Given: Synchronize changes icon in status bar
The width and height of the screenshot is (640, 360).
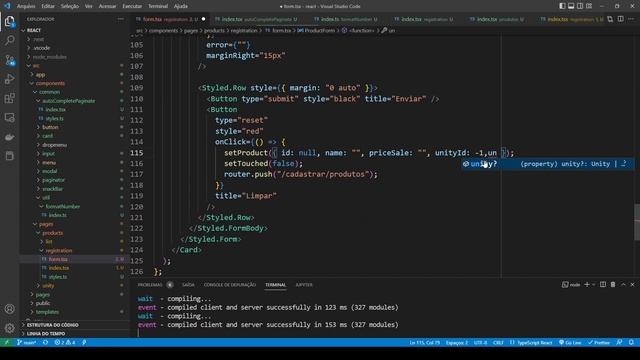Looking at the screenshot, I should tap(45, 342).
